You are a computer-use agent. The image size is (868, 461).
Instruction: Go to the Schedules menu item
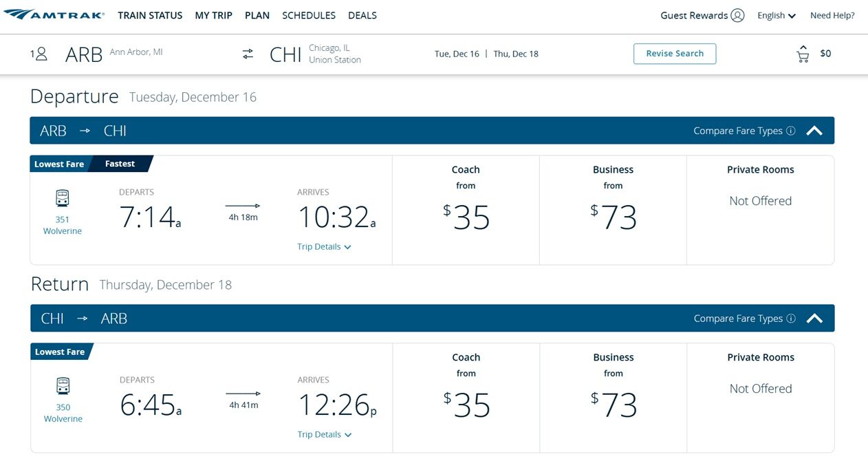(x=309, y=15)
